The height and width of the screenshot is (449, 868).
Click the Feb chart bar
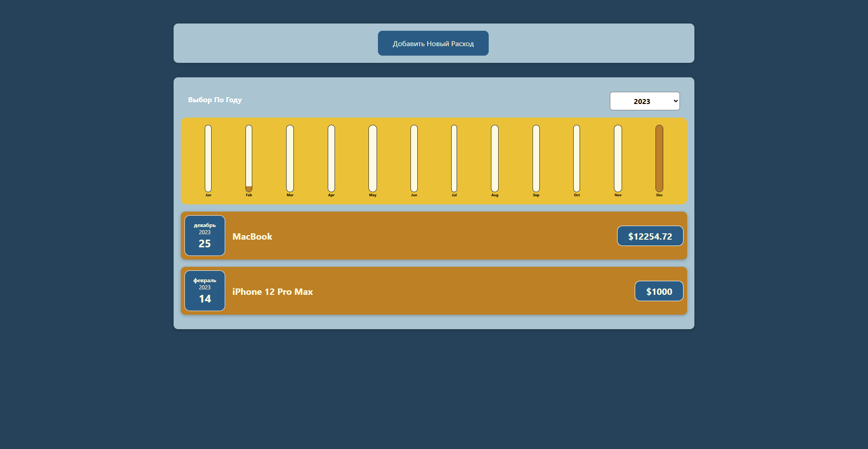(x=249, y=158)
